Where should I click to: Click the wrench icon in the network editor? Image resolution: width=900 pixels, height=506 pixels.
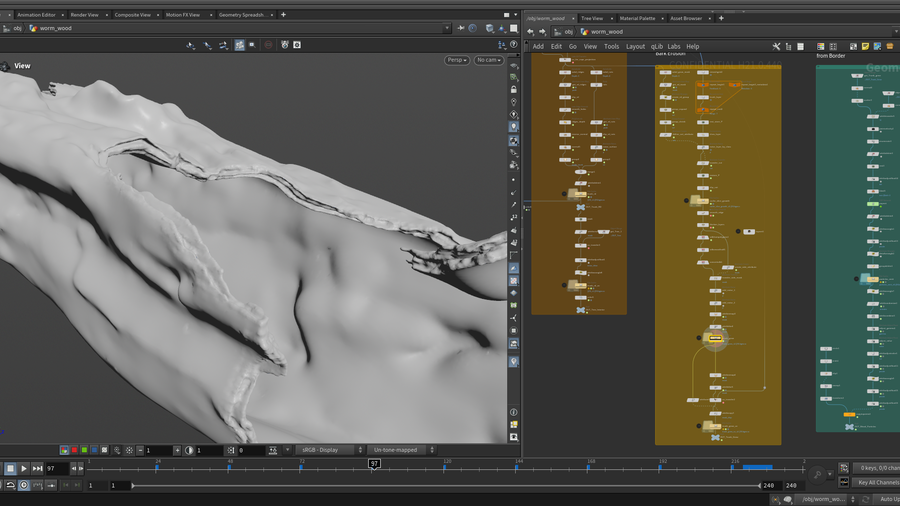pyautogui.click(x=776, y=46)
